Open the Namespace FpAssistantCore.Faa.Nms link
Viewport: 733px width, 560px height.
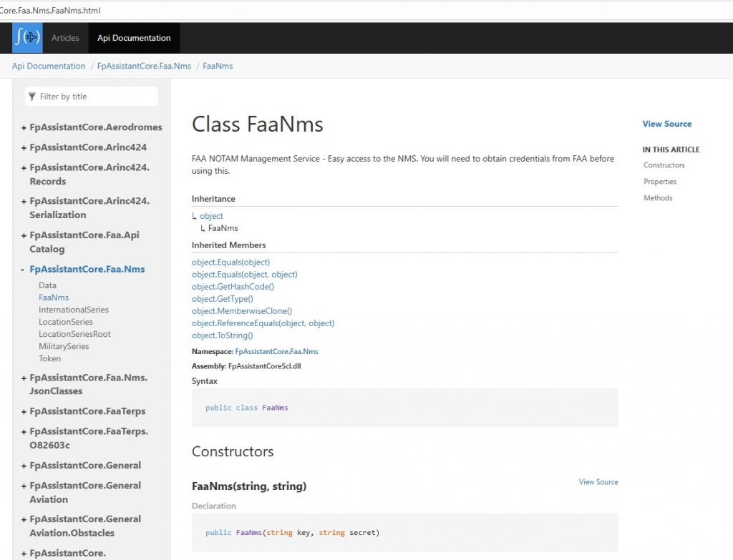(x=276, y=352)
